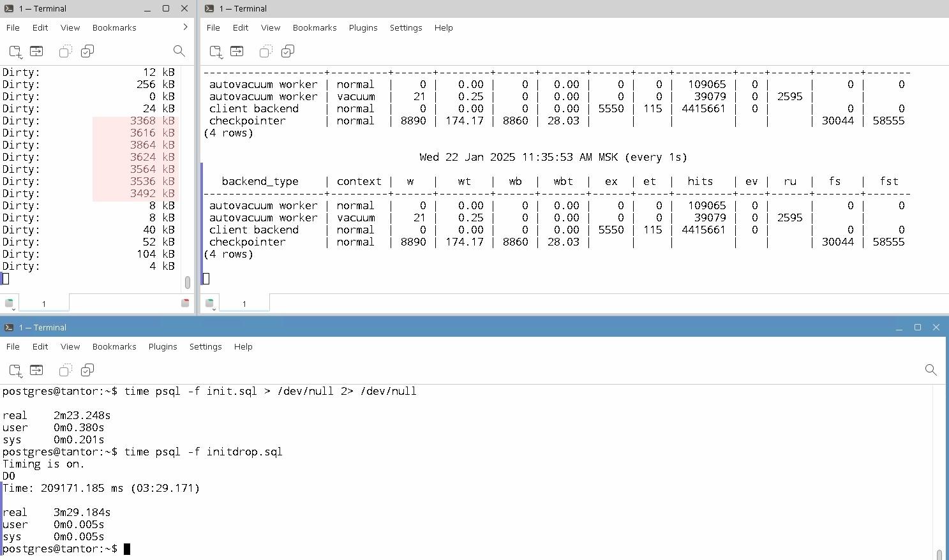Open new-tab dropdown in top-left terminal tab bar
This screenshot has height=560, width=949.
[x=10, y=304]
